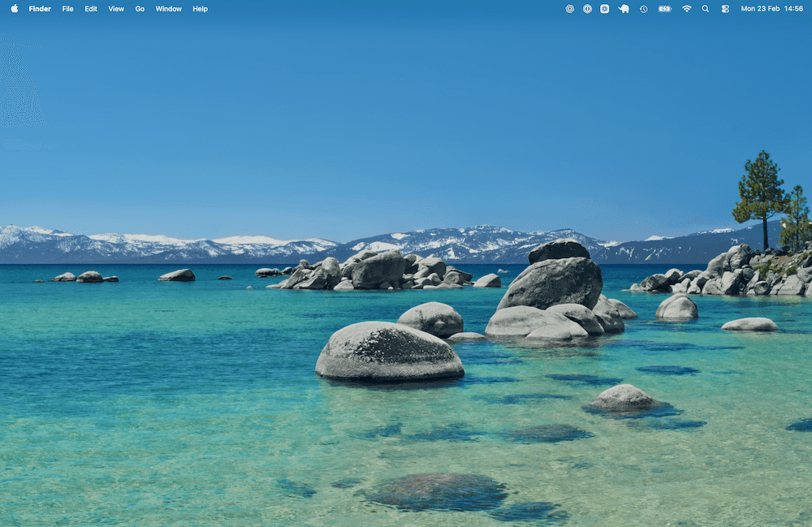Open the gear squircle menu bar icon
Viewport: 812px width, 527px height.
pyautogui.click(x=605, y=9)
